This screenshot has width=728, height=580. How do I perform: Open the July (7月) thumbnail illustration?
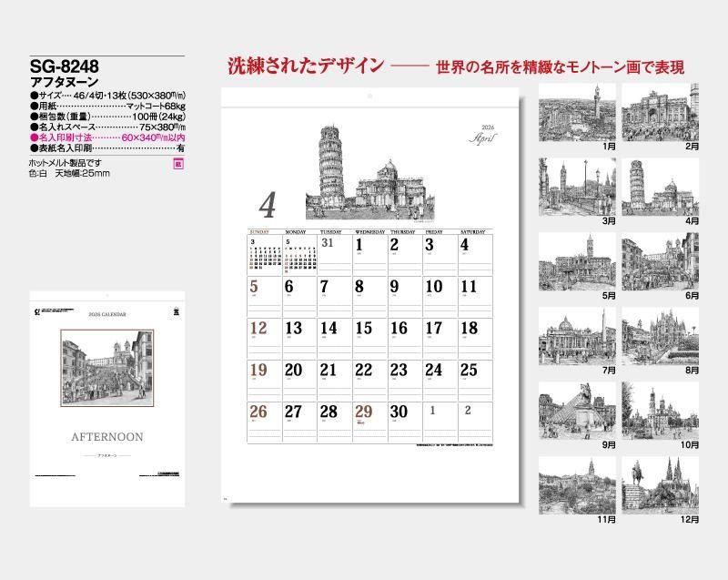pyautogui.click(x=577, y=336)
